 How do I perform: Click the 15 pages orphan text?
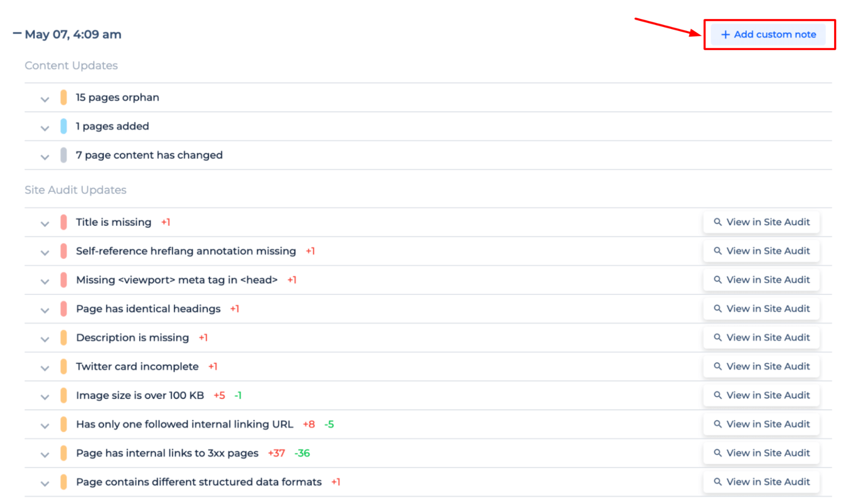point(118,97)
